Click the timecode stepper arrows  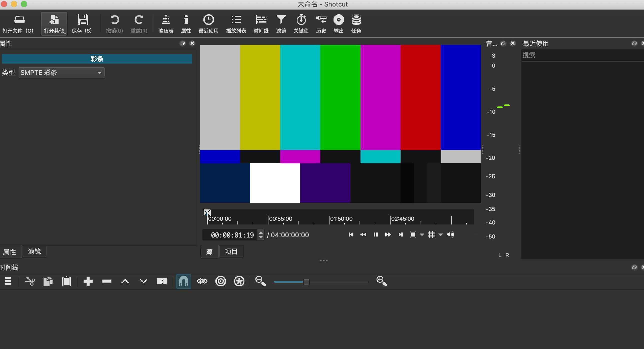click(x=261, y=235)
